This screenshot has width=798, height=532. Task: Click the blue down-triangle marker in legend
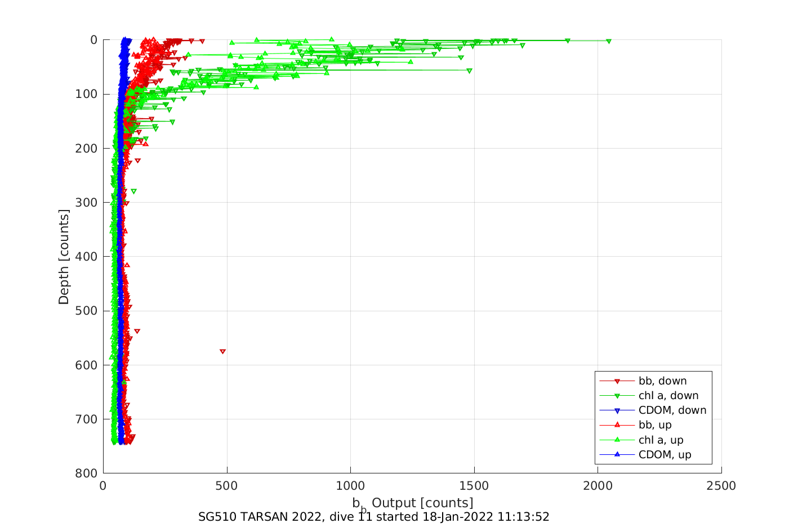(x=617, y=410)
